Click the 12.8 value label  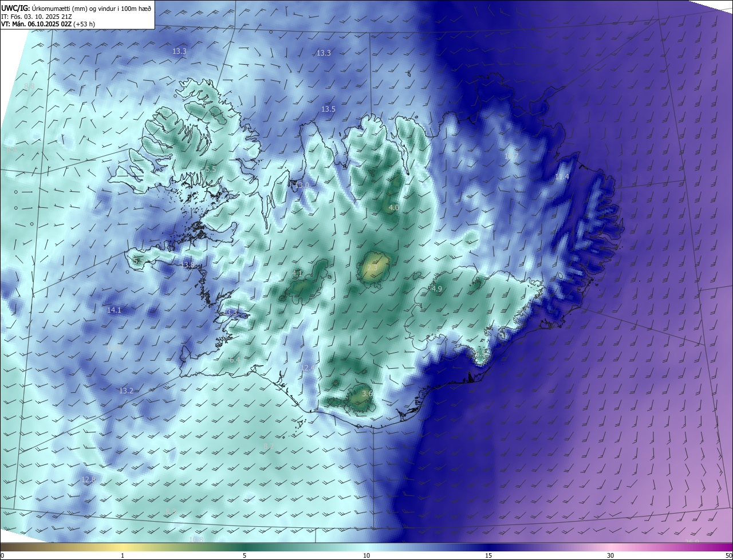(x=88, y=479)
